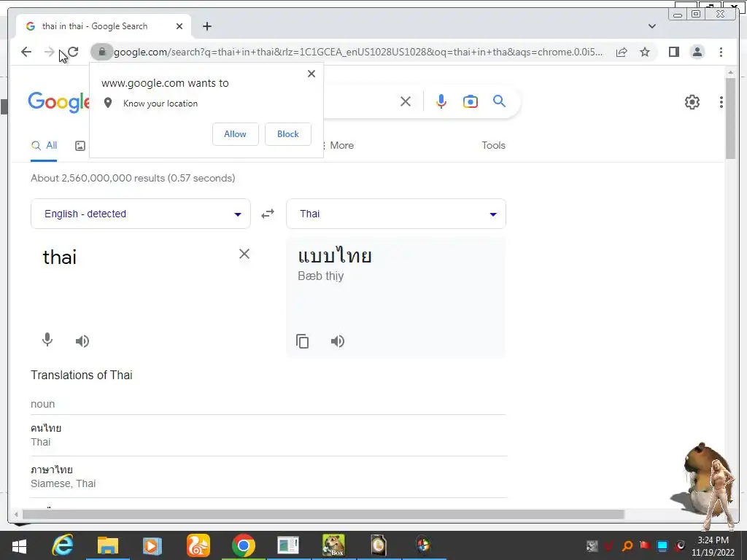Click the vertical page scrollbar
747x560 pixels.
tap(730, 118)
